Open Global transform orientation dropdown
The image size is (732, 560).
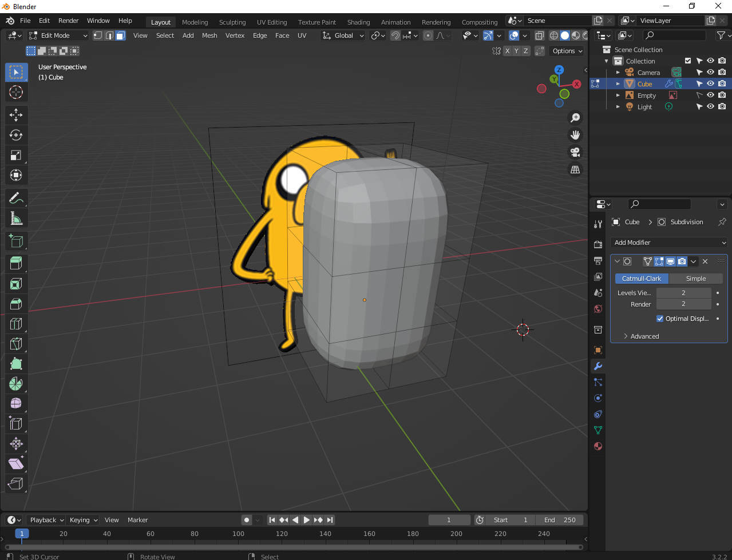click(343, 35)
